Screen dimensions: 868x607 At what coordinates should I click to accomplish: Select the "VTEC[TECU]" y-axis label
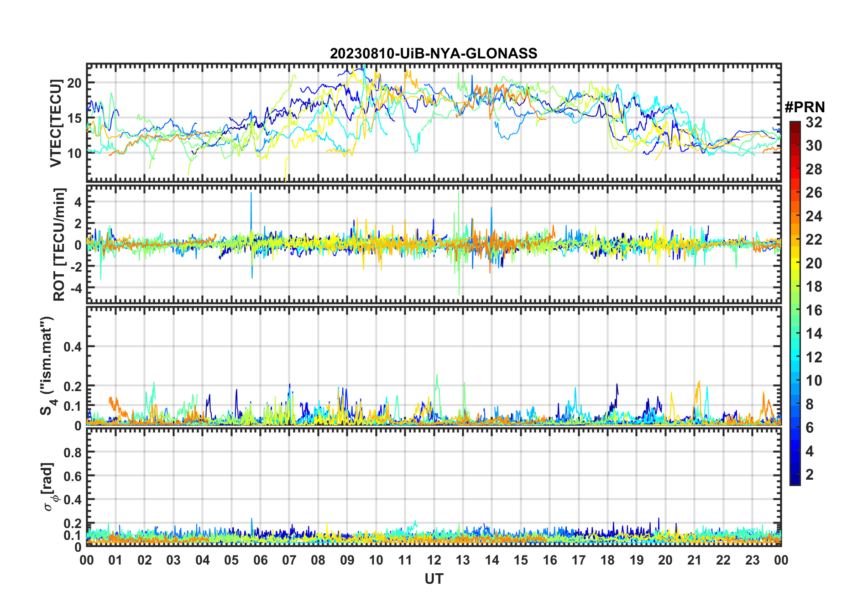(56, 123)
